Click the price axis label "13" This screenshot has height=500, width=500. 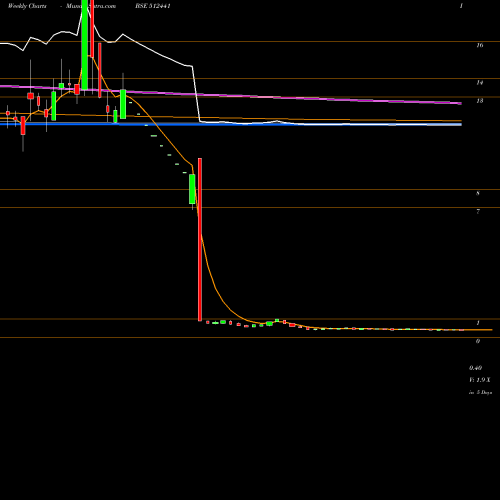tap(479, 101)
